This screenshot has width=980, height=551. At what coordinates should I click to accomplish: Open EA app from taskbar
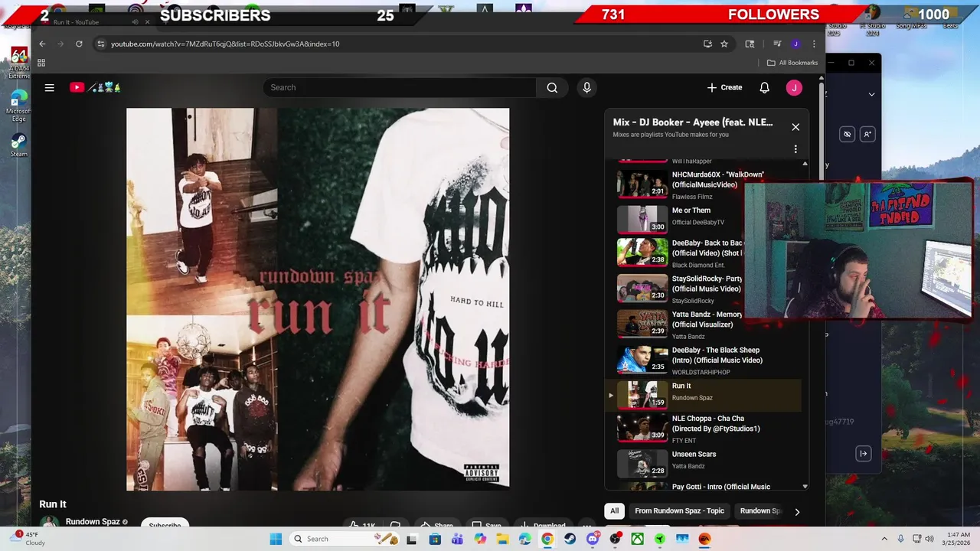tap(704, 539)
